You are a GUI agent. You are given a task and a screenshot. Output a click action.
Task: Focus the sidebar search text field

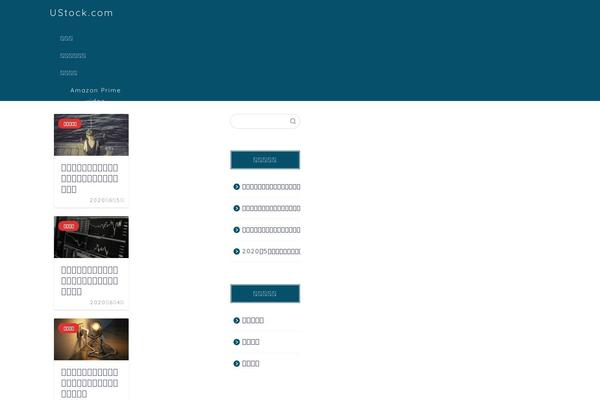point(265,121)
